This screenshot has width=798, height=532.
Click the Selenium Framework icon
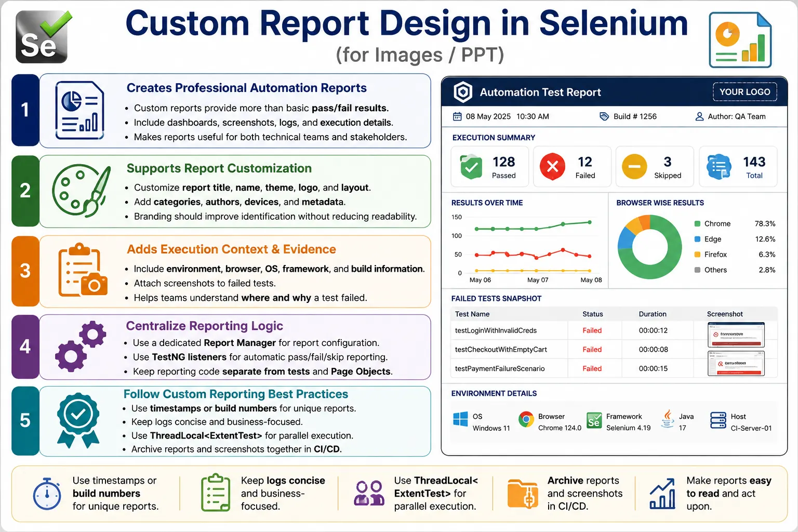coord(594,420)
